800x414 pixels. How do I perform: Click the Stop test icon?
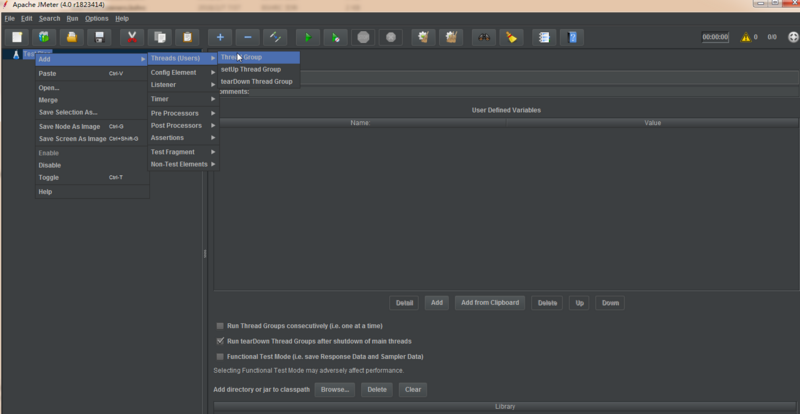pos(363,37)
